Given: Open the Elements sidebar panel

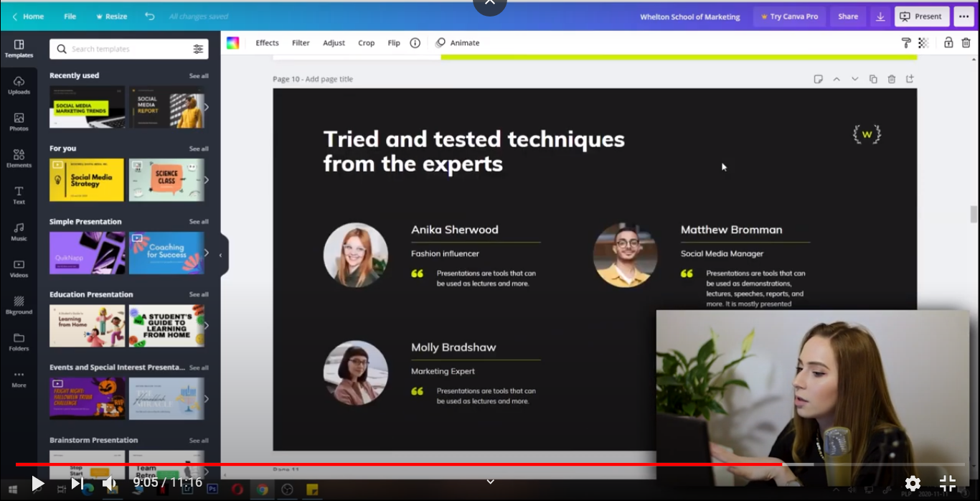Looking at the screenshot, I should (19, 159).
